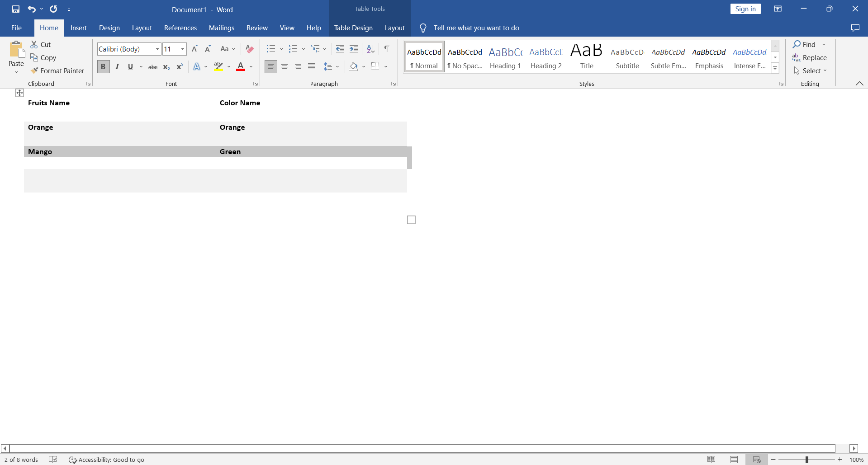Show paragraph marks with pilcrow icon

tap(387, 49)
